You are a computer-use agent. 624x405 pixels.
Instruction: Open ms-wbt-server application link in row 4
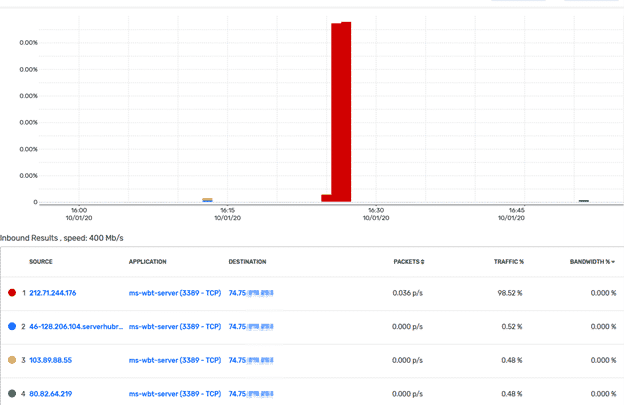click(x=175, y=394)
